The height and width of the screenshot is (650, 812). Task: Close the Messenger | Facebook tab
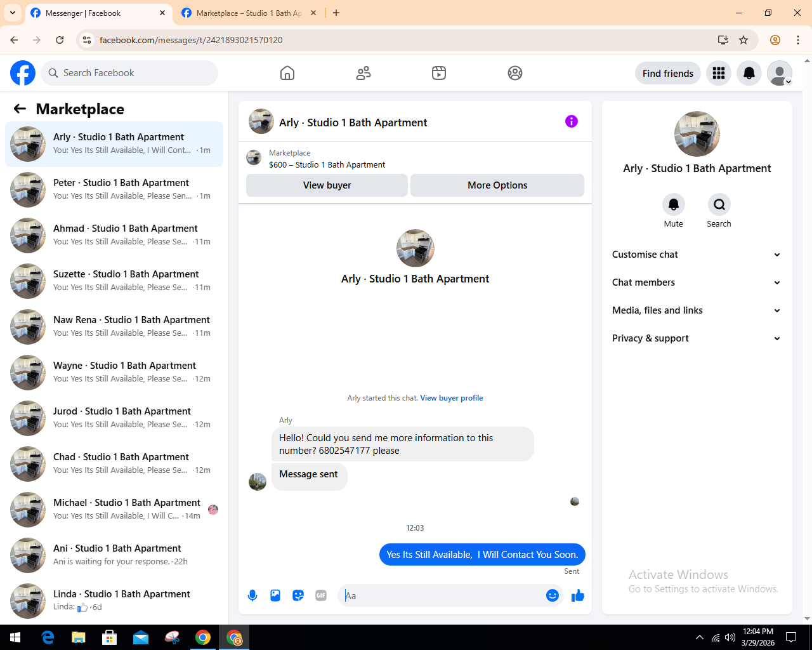pos(162,13)
